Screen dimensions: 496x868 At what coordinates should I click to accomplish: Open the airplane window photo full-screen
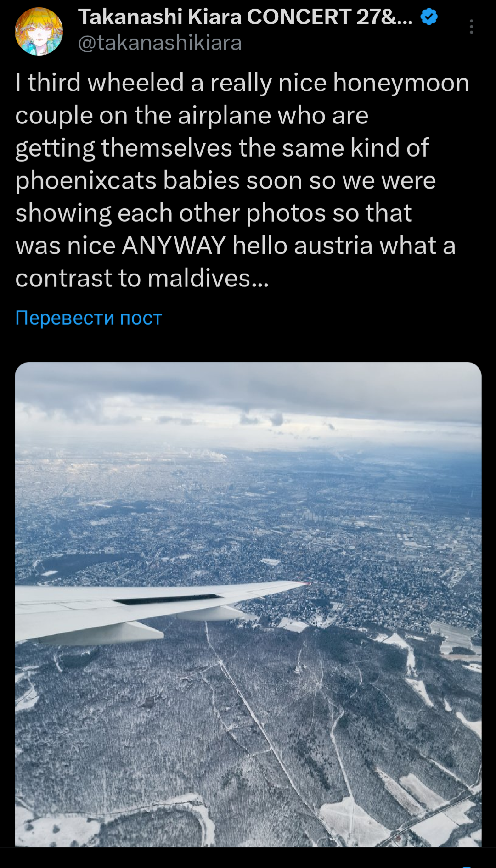click(x=248, y=604)
